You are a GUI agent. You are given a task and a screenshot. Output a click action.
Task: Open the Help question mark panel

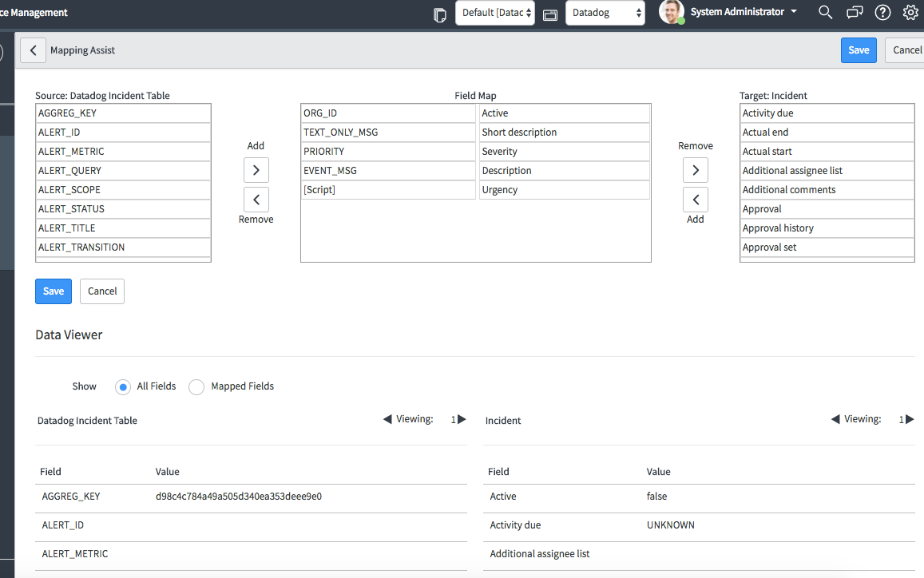click(x=881, y=12)
